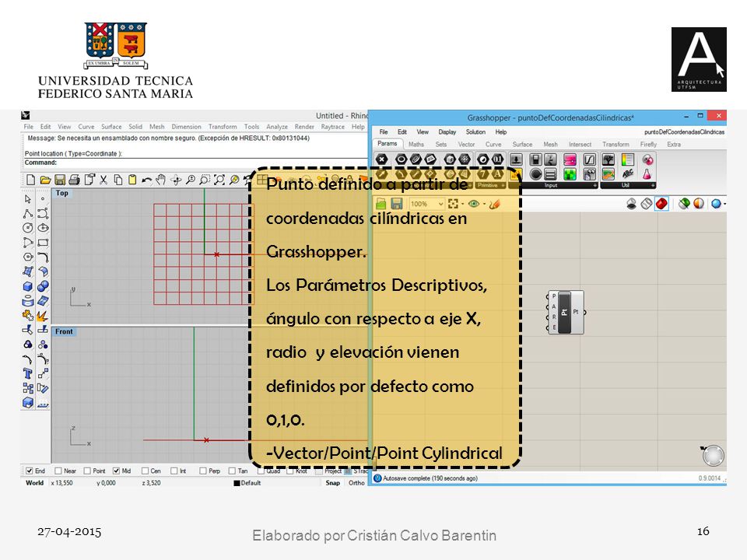Click the Default layer black swatch
The image size is (747, 560).
tap(237, 483)
